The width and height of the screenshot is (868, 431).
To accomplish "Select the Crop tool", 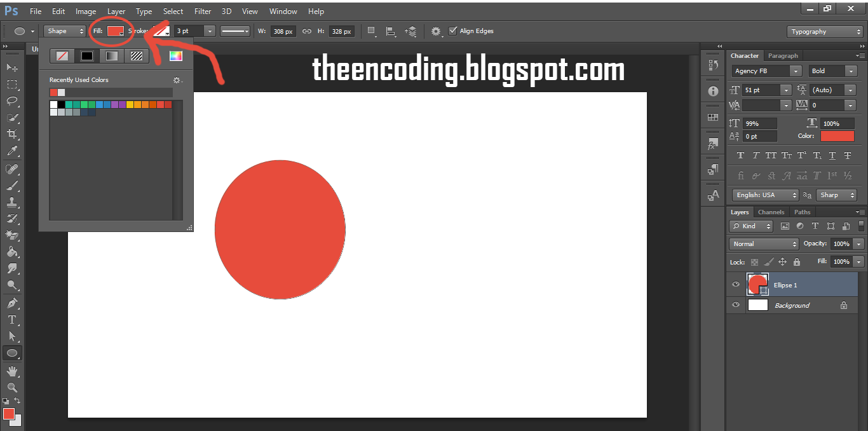I will pos(12,134).
